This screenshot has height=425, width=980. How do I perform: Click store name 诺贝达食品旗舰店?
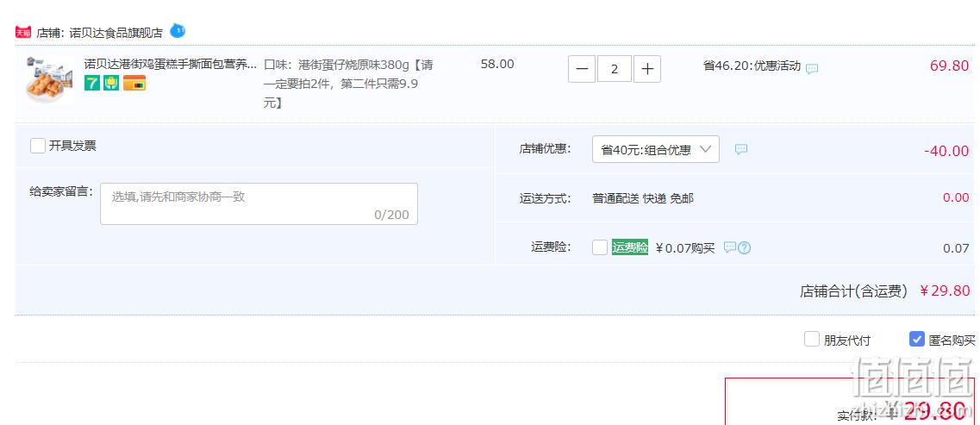[x=116, y=33]
